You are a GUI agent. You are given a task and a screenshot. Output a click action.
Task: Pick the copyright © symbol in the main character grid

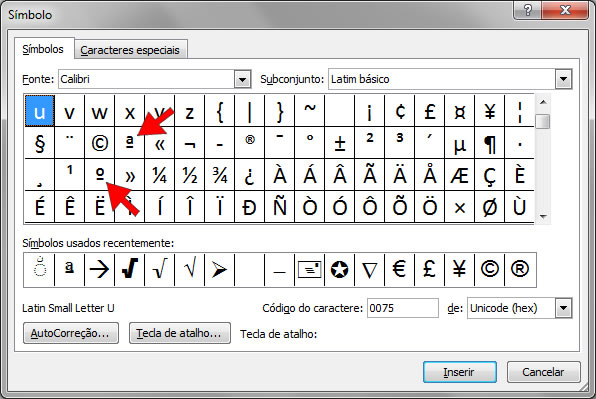point(100,142)
